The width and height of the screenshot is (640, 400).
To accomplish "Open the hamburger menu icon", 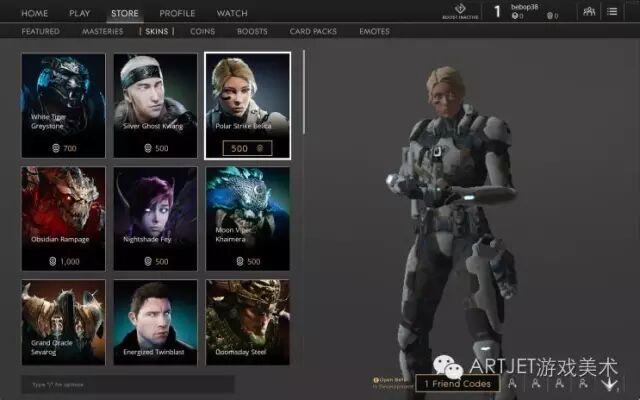I will click(x=612, y=11).
